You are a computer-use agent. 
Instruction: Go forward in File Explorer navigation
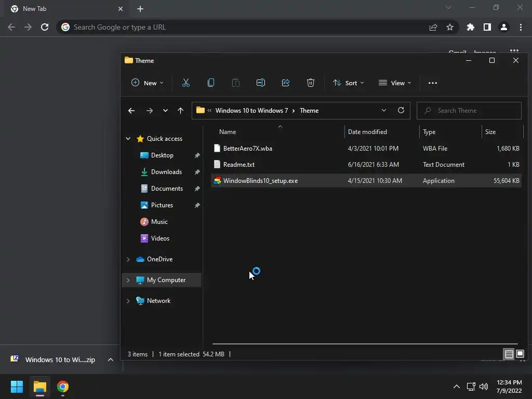pos(149,111)
